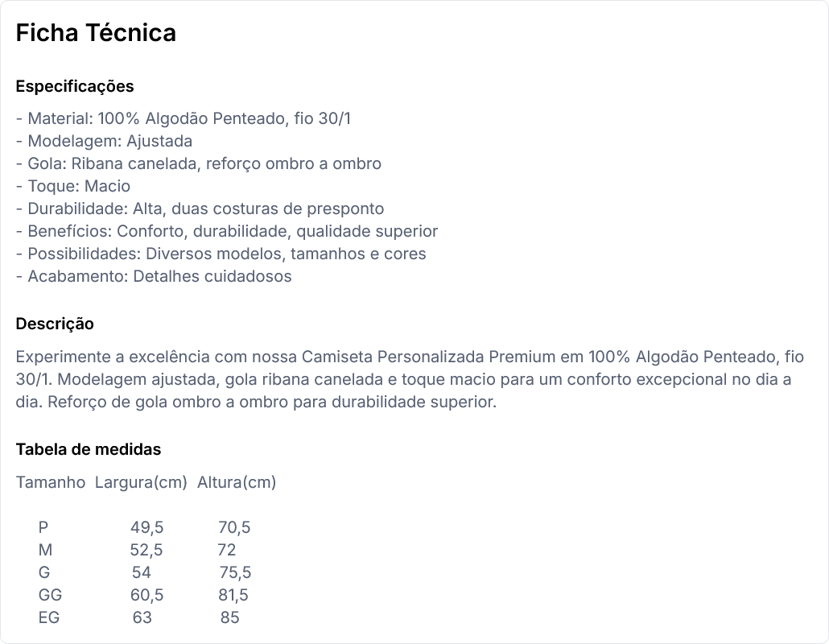Click the Ficha Técnica heading

click(x=96, y=33)
